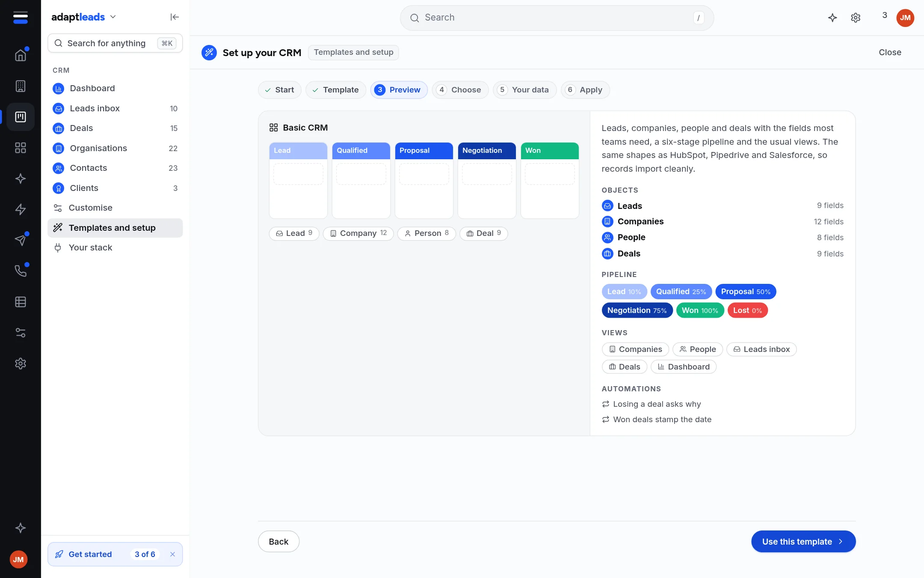Open the JM profile avatar top right
The image size is (924, 578).
[905, 18]
